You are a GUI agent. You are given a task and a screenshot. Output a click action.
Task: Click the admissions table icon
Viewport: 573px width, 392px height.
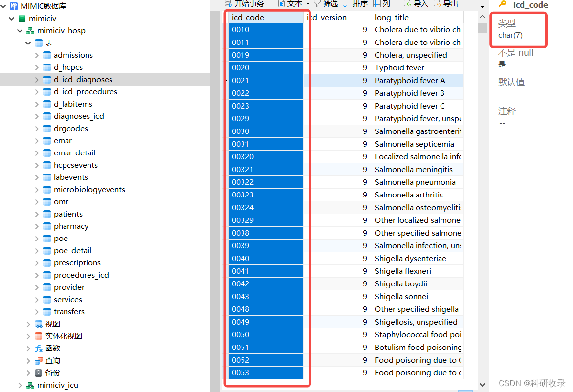coord(47,55)
